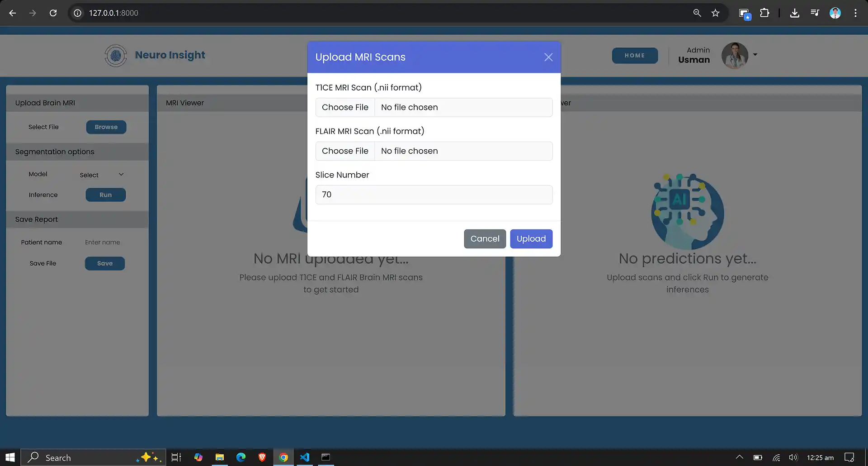Open the media playback control icon
This screenshot has height=466, width=868.
815,13
